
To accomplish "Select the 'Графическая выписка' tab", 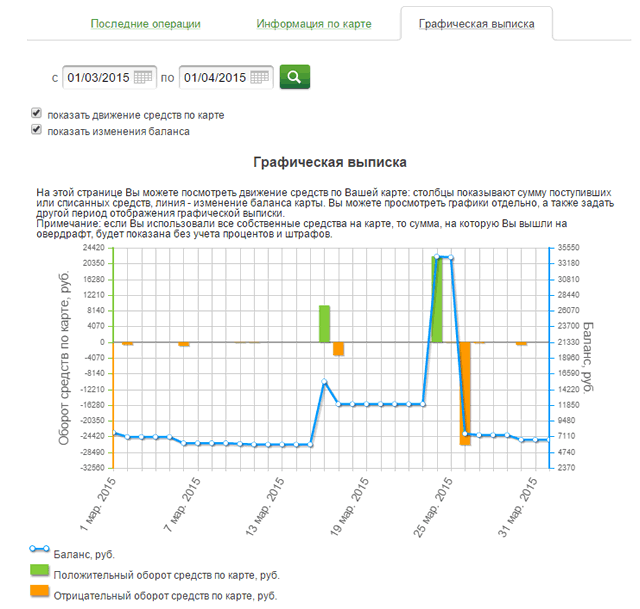I will click(475, 23).
